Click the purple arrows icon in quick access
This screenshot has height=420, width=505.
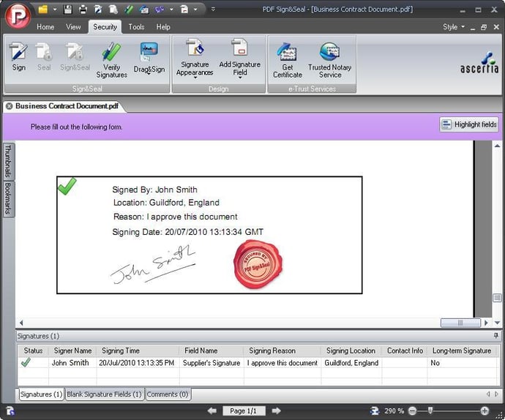click(x=160, y=10)
